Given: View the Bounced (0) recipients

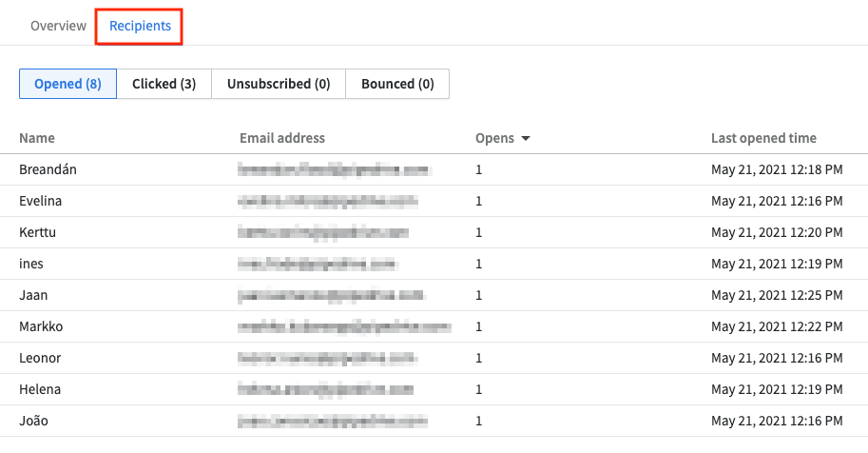Looking at the screenshot, I should click(x=397, y=84).
